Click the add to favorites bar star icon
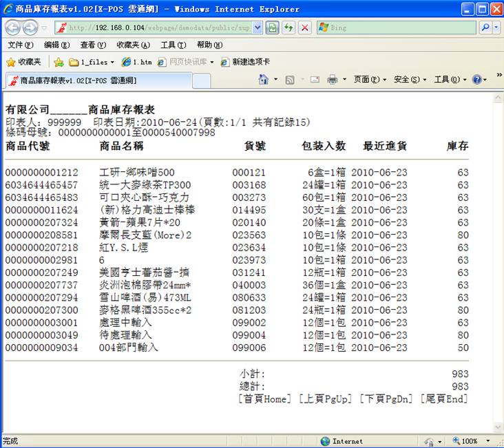Viewport: 504px width, 448px height. click(x=59, y=62)
